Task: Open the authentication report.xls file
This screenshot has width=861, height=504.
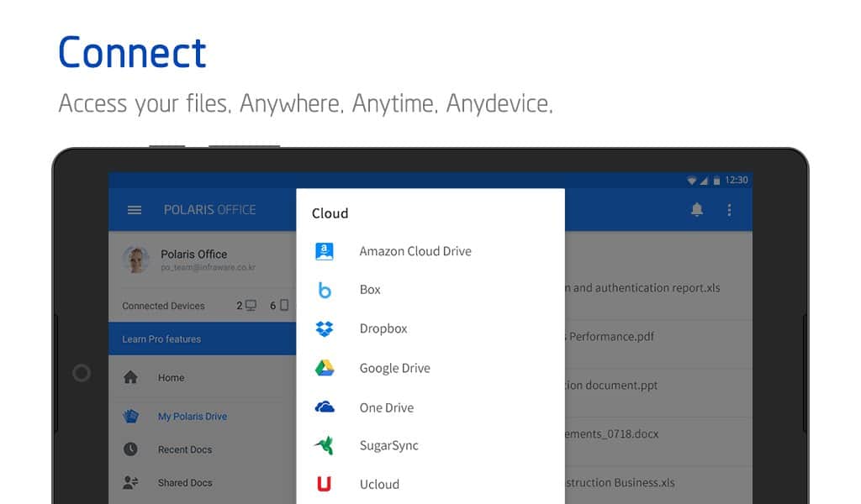Action: [644, 288]
